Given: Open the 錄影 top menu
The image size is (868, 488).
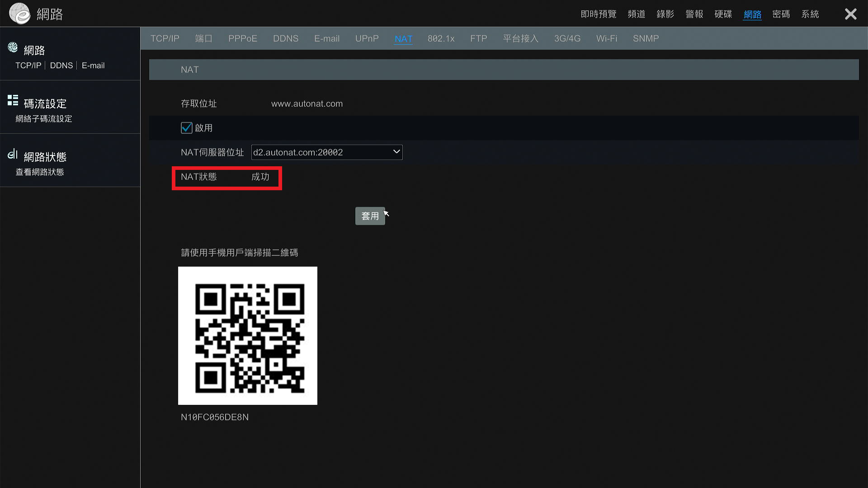Looking at the screenshot, I should click(x=665, y=14).
